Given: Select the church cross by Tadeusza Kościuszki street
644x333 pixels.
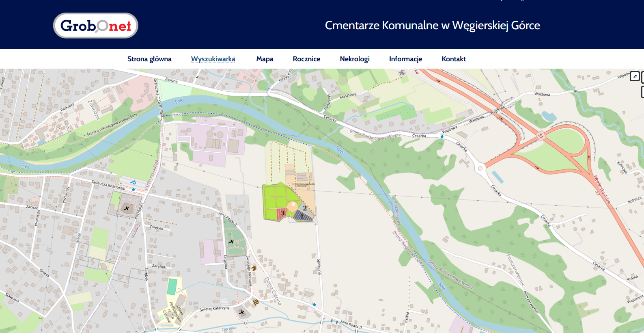Looking at the screenshot, I should click(127, 209).
